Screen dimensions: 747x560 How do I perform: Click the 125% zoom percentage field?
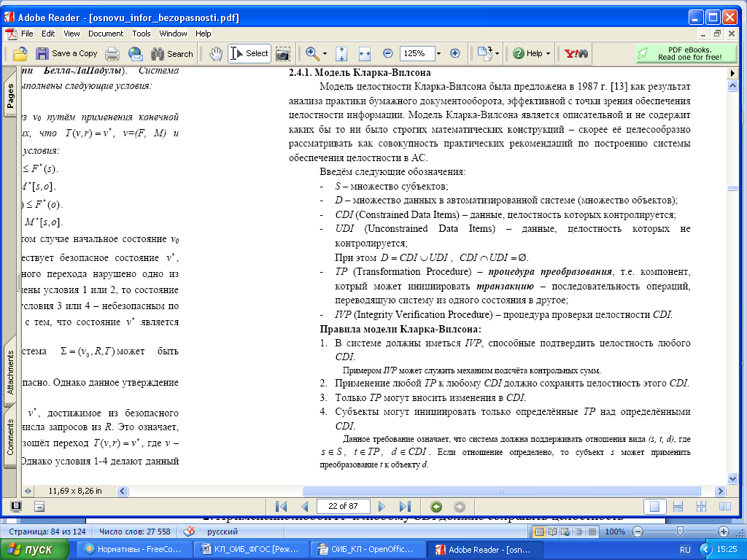417,53
